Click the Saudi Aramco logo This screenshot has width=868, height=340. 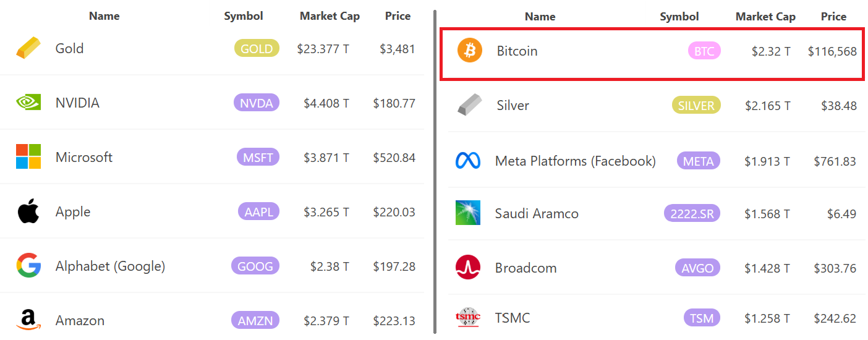468,213
